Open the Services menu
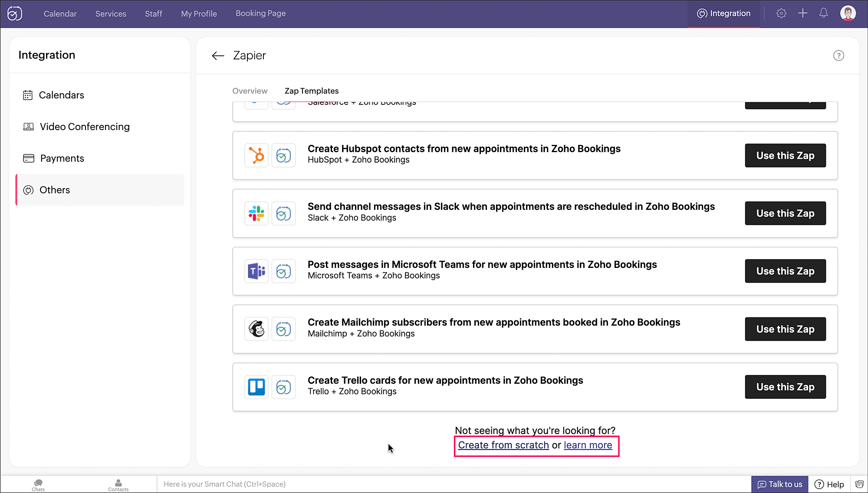The image size is (868, 493). tap(111, 14)
